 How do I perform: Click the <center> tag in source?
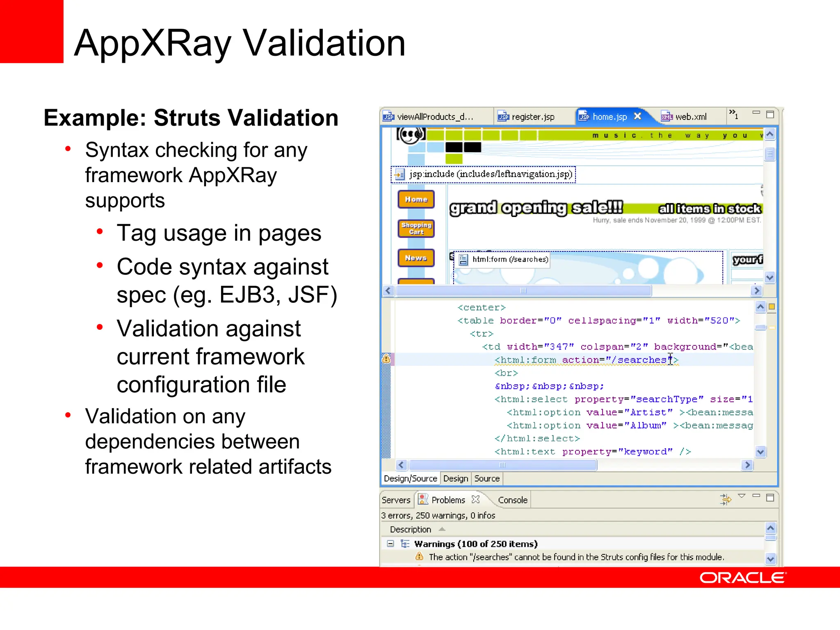click(482, 307)
